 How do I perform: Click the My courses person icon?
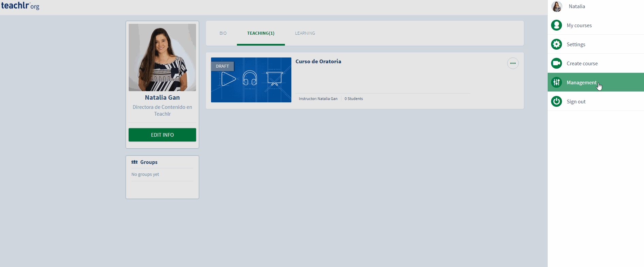tap(557, 25)
